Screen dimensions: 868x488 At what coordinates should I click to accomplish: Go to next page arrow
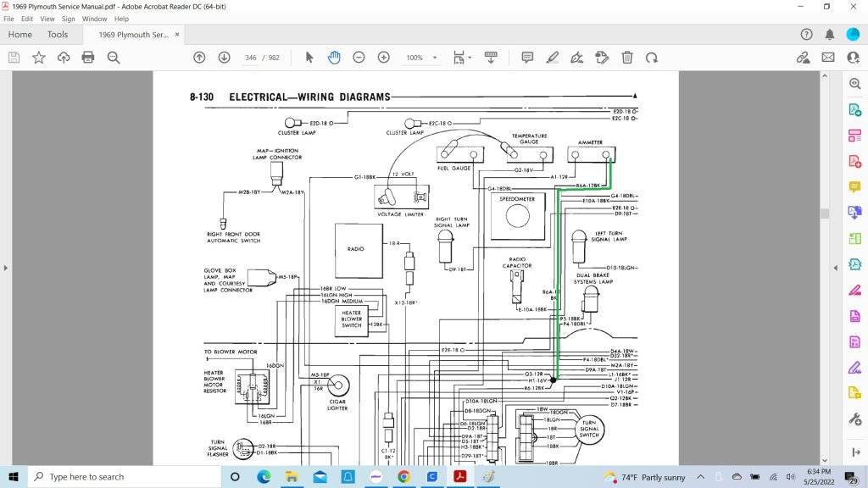pyautogui.click(x=224, y=58)
